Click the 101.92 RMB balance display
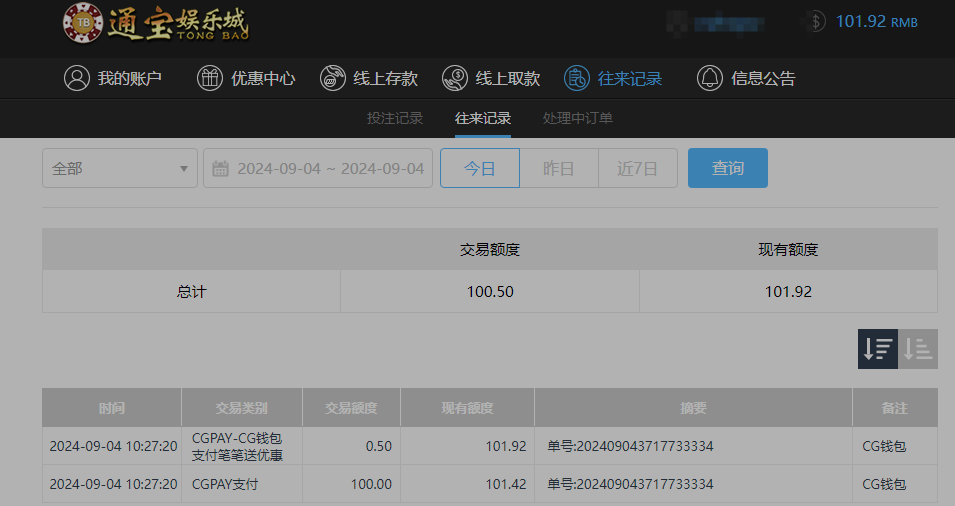The height and width of the screenshot is (506, 955). pos(876,21)
